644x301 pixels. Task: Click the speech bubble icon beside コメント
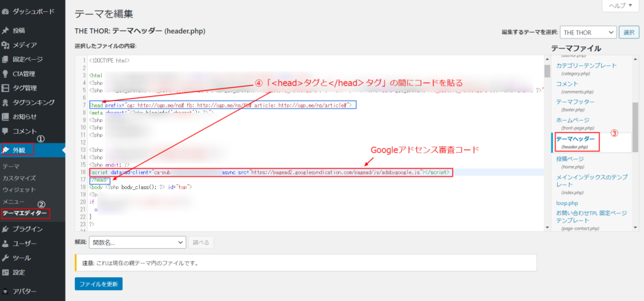5,131
